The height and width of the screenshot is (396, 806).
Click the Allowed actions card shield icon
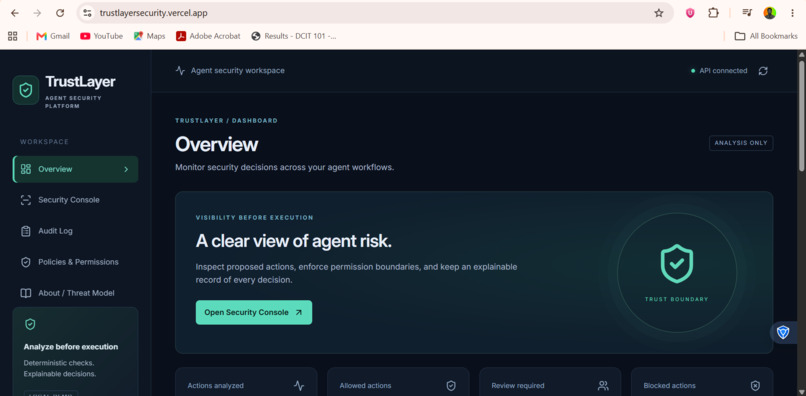(x=451, y=385)
